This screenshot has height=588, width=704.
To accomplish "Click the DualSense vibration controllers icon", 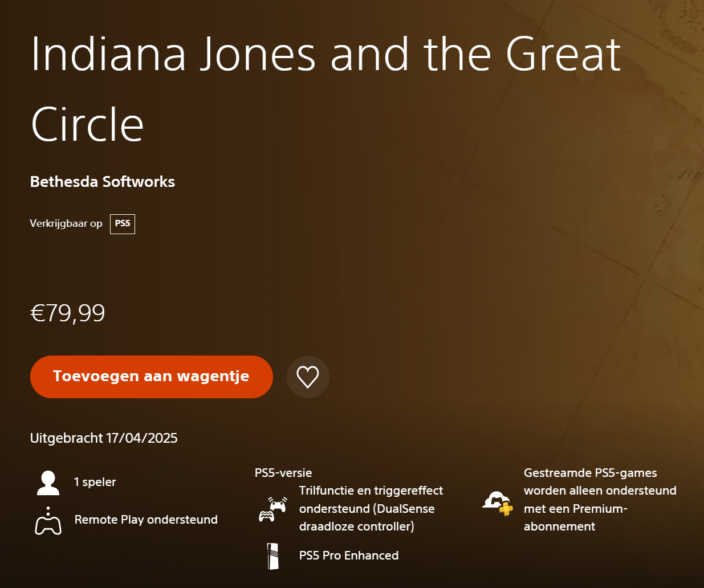I will pyautogui.click(x=273, y=509).
